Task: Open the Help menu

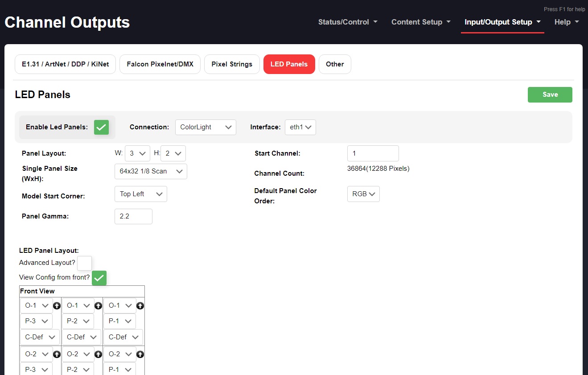Action: (567, 22)
